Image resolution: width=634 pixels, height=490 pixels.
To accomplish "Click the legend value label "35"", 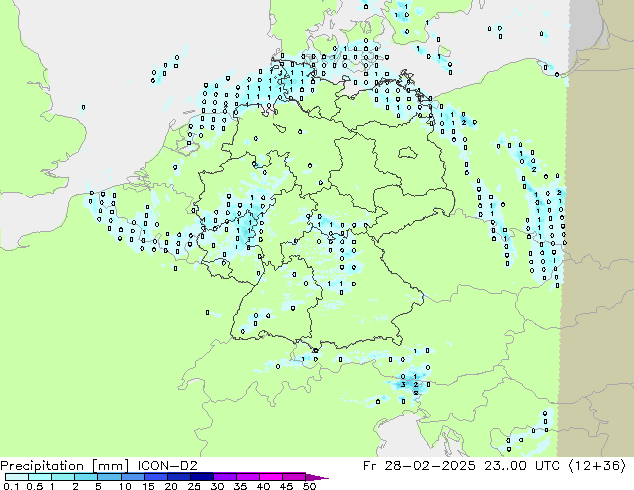I will [x=241, y=486].
